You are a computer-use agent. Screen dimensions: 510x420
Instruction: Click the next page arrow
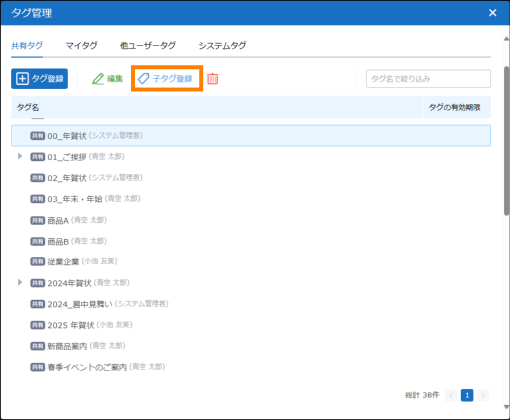483,395
